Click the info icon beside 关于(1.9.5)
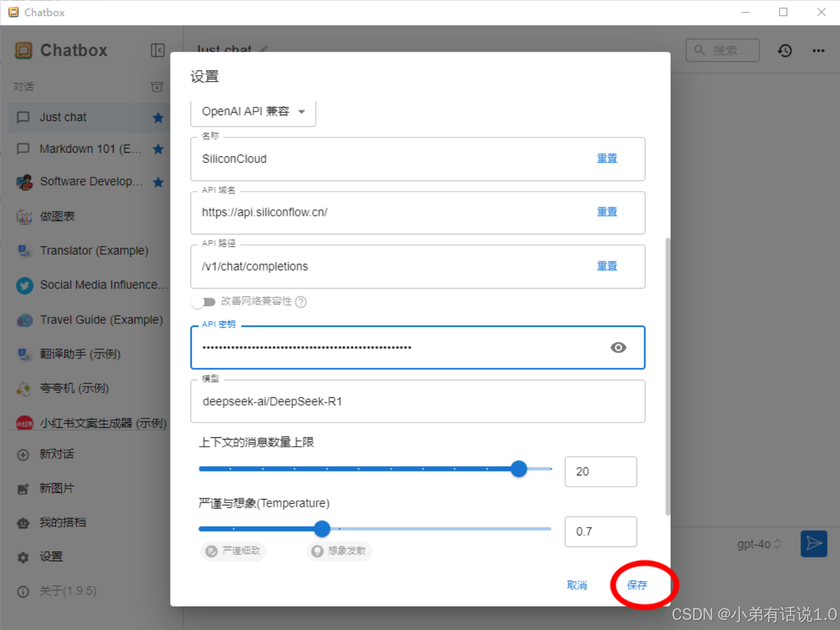Image resolution: width=840 pixels, height=630 pixels. [23, 592]
